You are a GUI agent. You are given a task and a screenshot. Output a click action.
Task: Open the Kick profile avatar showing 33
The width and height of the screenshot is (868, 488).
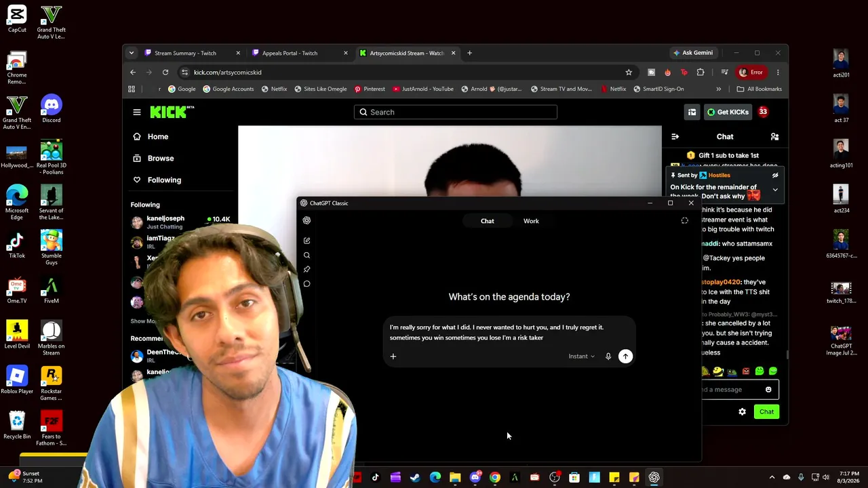pos(763,113)
